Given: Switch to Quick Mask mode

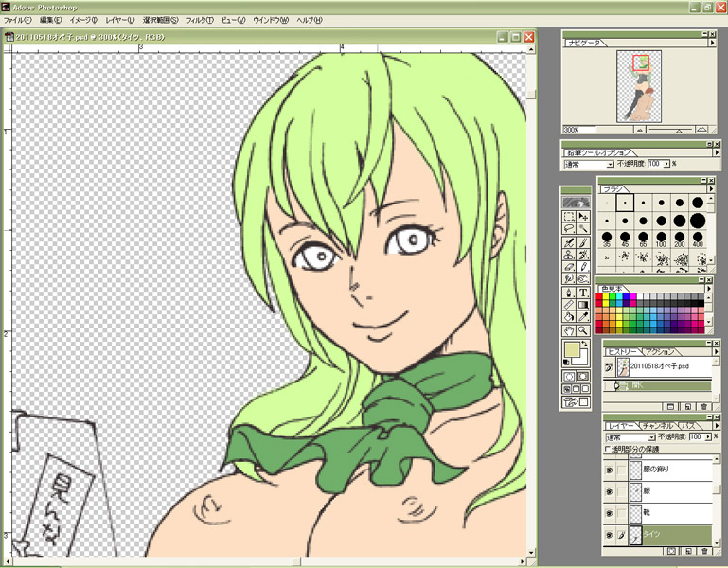Looking at the screenshot, I should pos(583,376).
